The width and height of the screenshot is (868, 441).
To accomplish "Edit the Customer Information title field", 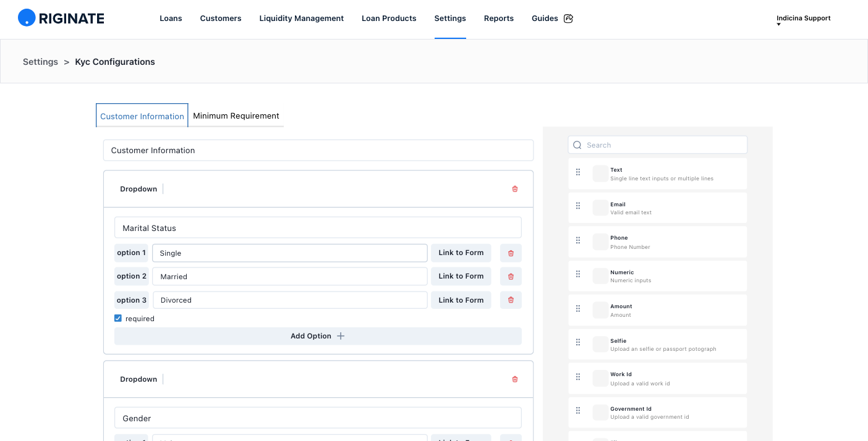I will tap(318, 150).
